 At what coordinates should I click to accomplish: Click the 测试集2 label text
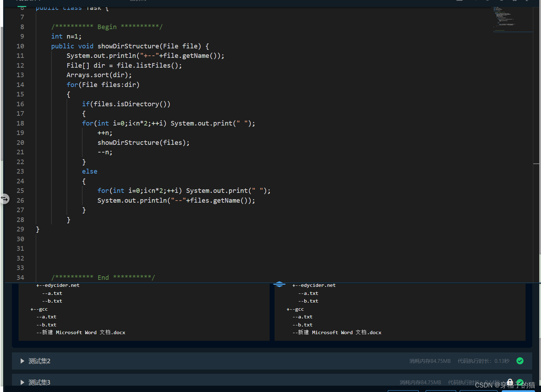pos(39,361)
